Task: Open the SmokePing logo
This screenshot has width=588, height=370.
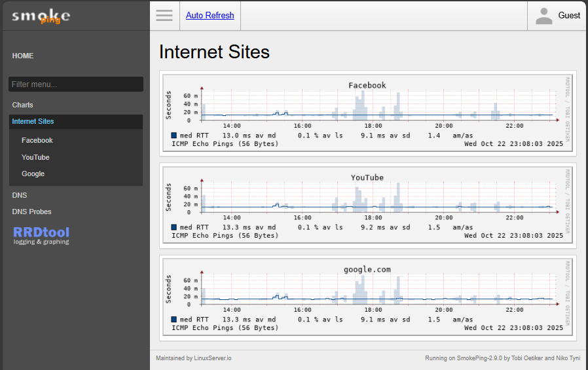Action: pos(41,16)
